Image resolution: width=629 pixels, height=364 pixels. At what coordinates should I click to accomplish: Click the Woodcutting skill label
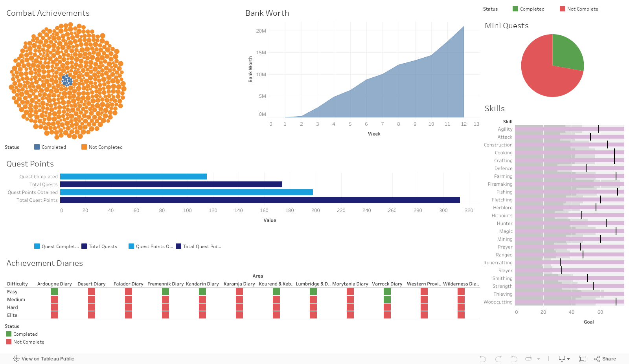[498, 302]
